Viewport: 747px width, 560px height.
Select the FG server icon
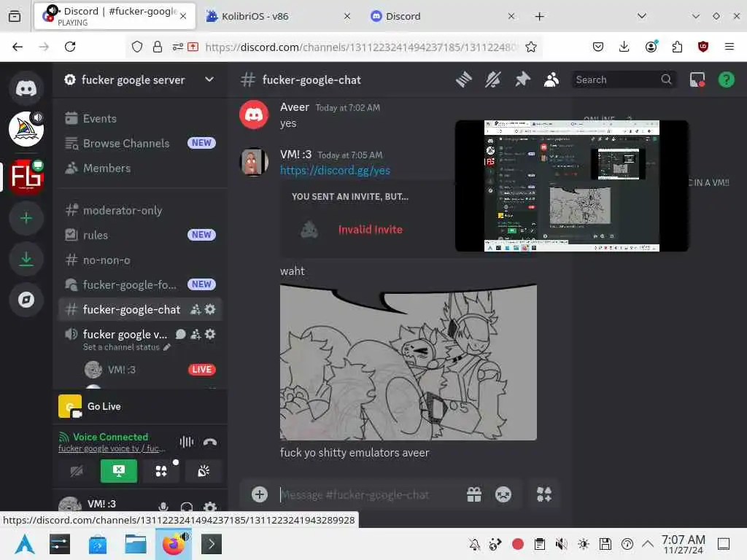coord(26,176)
